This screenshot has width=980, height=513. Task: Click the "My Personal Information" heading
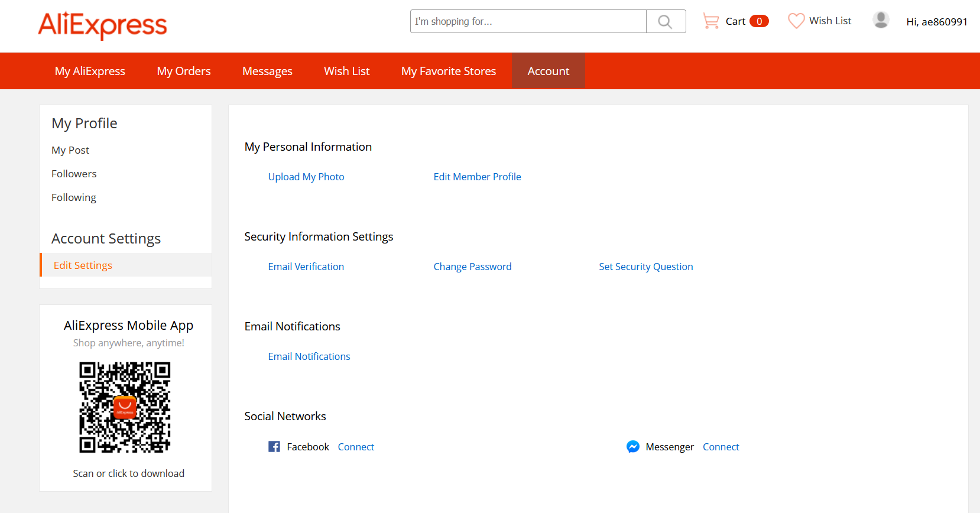click(x=309, y=147)
